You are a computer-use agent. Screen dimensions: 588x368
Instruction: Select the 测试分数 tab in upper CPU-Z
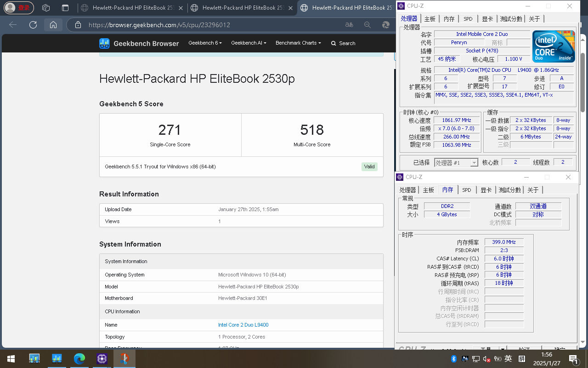[511, 19]
